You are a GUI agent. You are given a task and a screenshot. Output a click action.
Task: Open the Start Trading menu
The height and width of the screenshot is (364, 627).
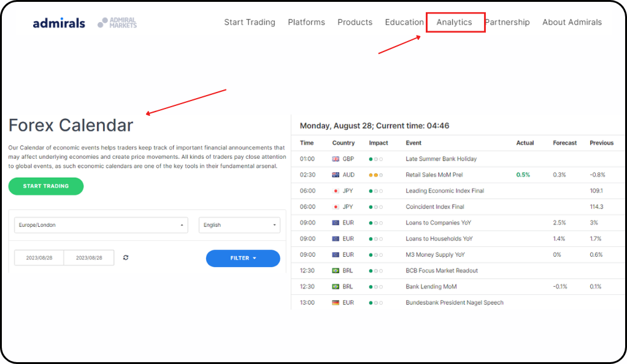click(x=250, y=23)
